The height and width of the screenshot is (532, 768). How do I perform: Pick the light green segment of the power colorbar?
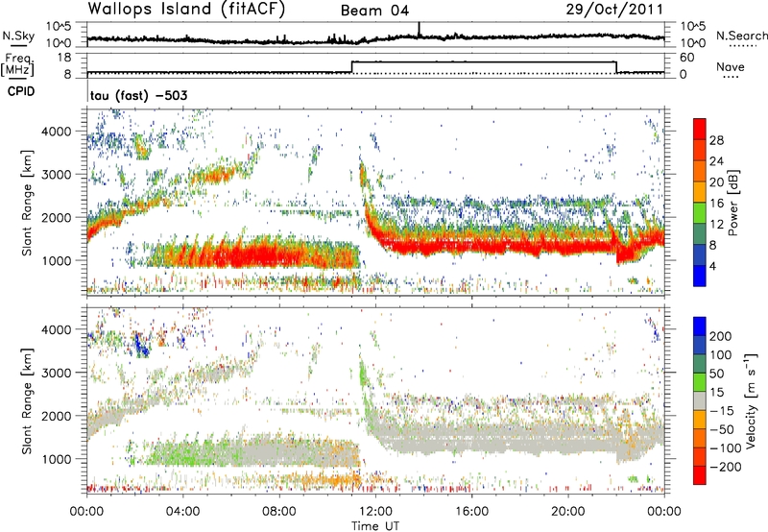[x=700, y=213]
